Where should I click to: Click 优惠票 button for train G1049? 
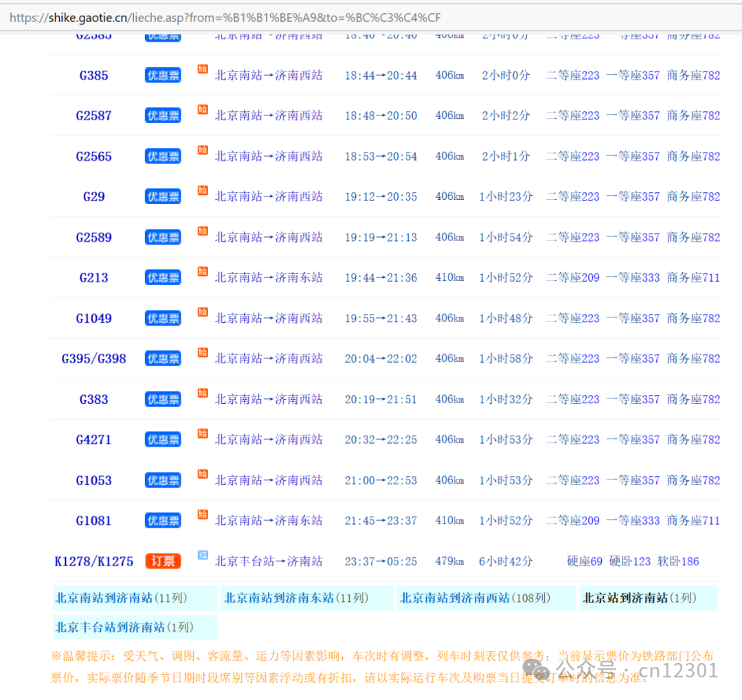[x=163, y=319]
